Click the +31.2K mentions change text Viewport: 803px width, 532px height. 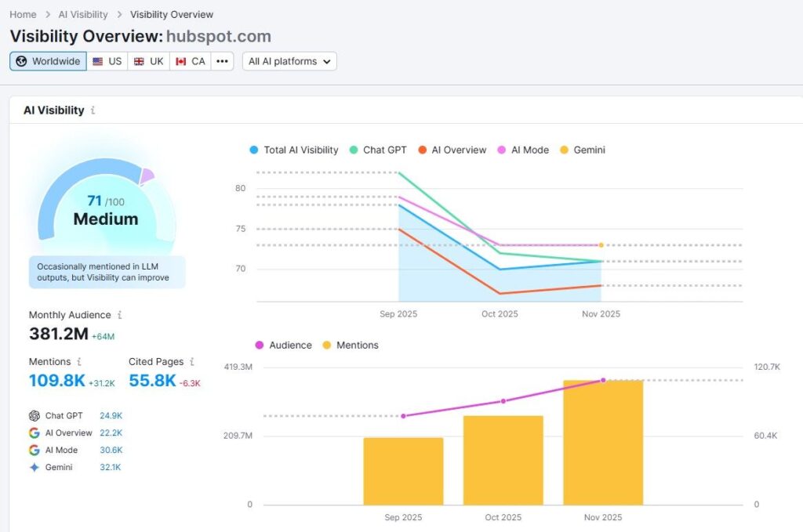tap(101, 383)
